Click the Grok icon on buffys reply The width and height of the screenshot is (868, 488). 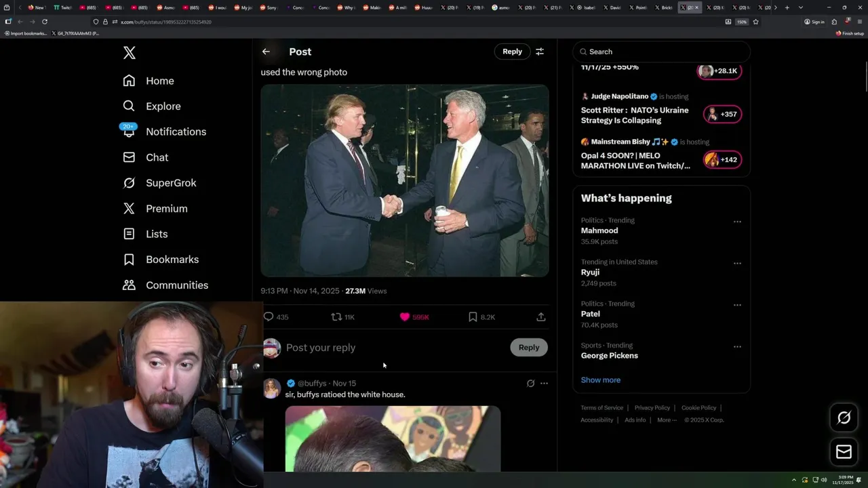[x=530, y=384]
